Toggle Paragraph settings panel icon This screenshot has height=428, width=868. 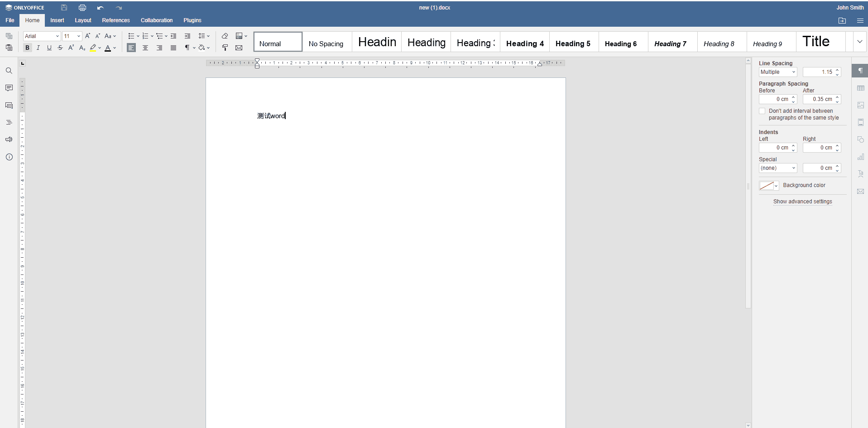tap(860, 71)
